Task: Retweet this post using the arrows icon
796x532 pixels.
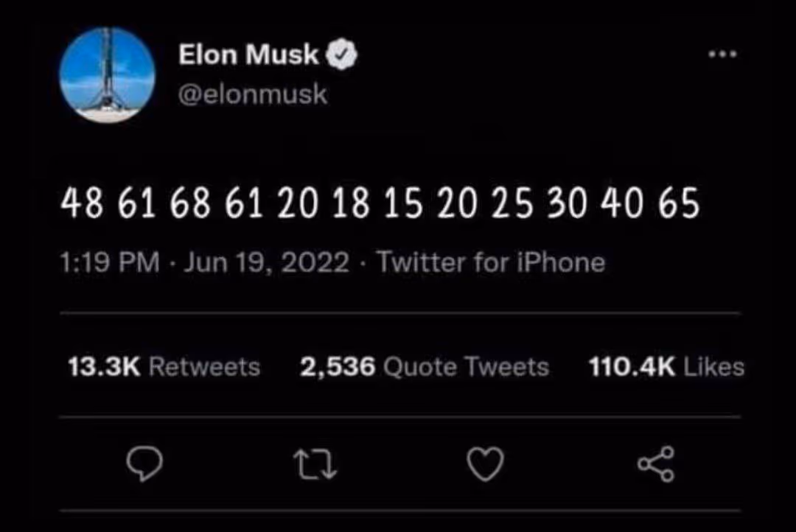Action: [315, 463]
